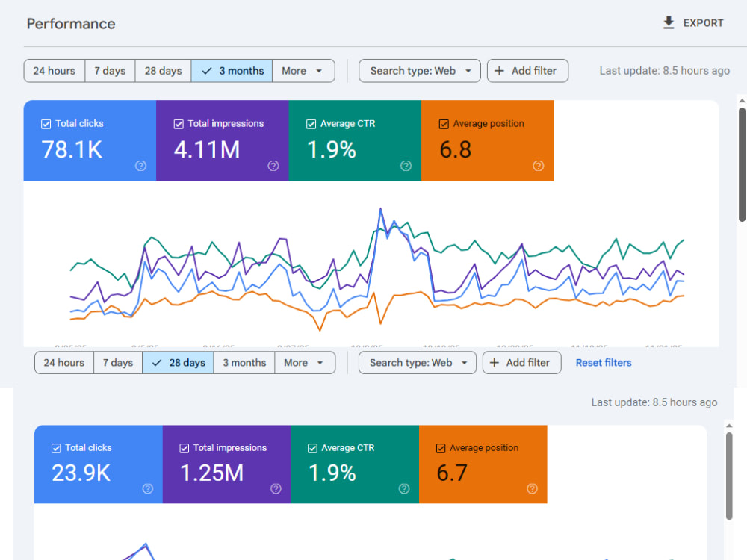Uncheck Total clicks in bottom panel

(56, 448)
